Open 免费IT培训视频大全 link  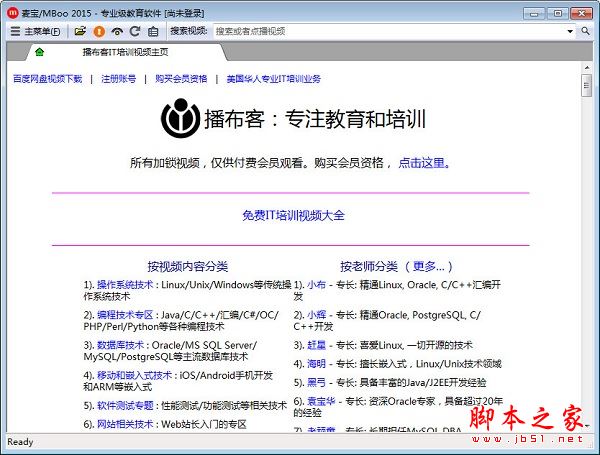click(x=293, y=215)
